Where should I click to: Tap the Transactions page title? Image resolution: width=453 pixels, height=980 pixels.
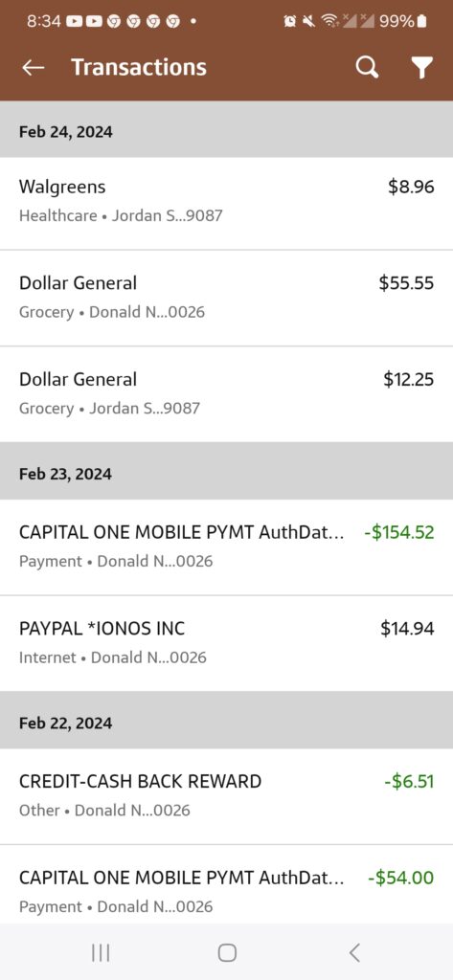pos(139,68)
